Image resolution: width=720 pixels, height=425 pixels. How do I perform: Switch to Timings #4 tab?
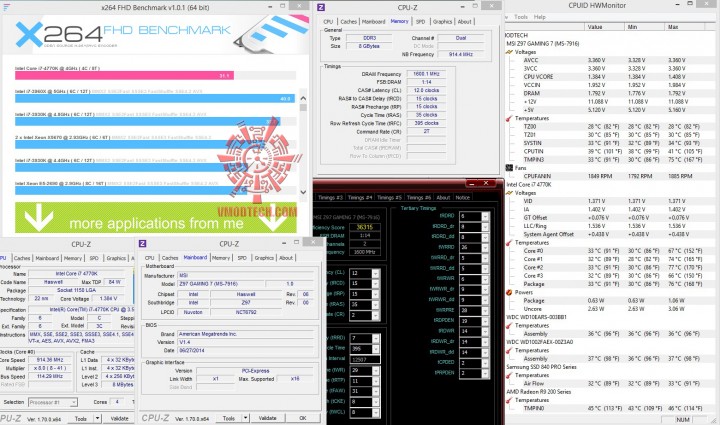point(360,197)
